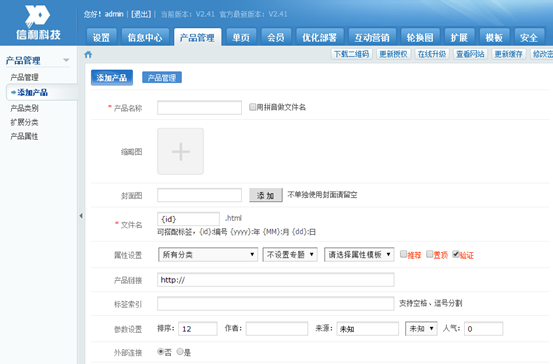Click the company logo at top left
Screen dimensions: 553x364
click(x=38, y=22)
